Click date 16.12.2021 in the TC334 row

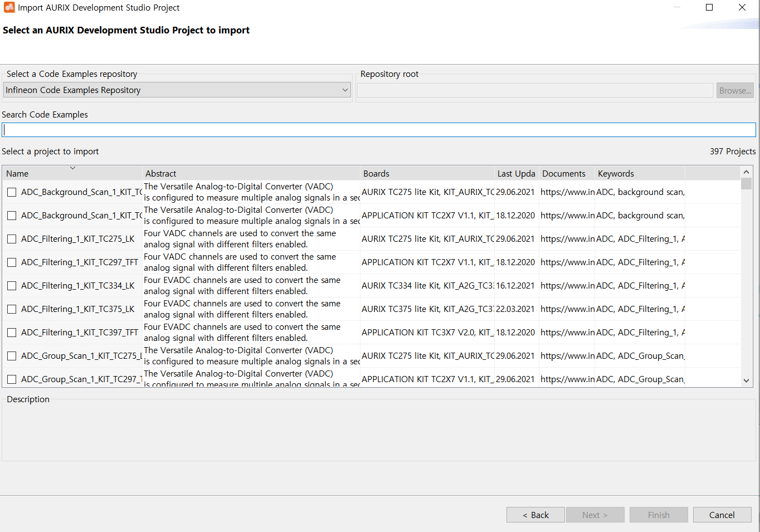515,286
